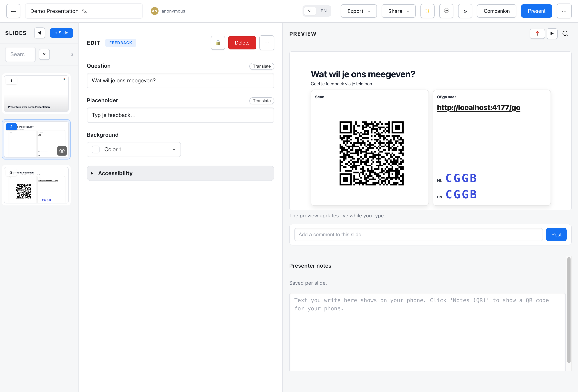Image resolution: width=578 pixels, height=392 pixels.
Task: Play the slide preview
Action: click(552, 34)
